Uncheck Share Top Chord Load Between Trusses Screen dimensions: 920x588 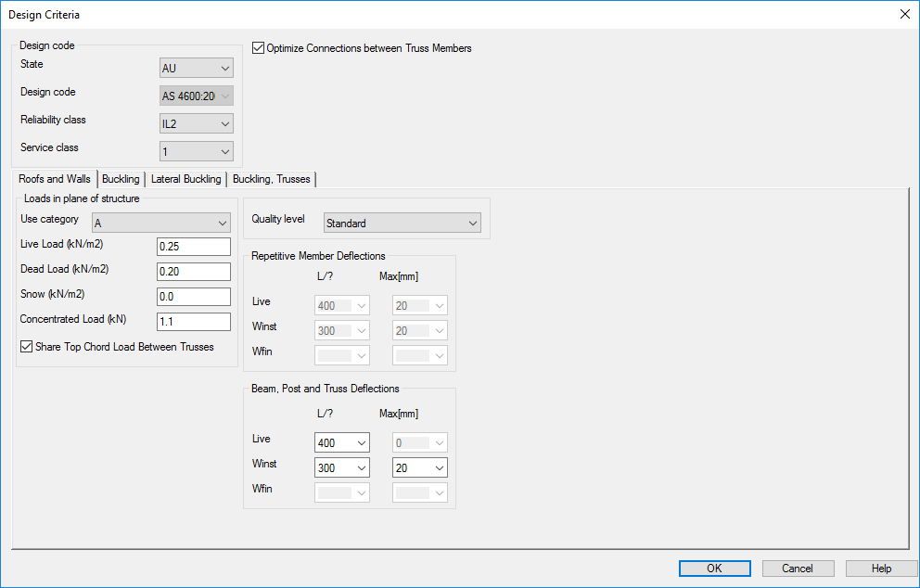coord(27,347)
